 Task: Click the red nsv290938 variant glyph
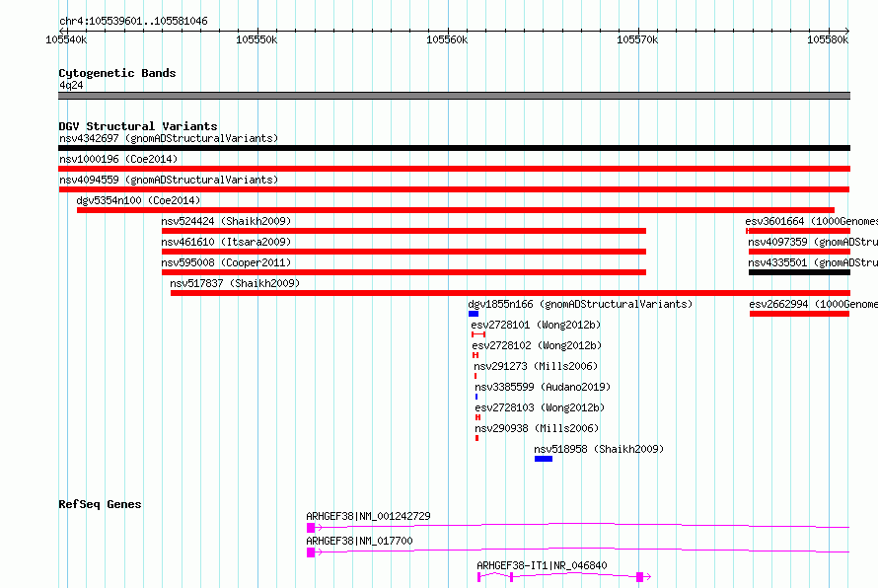pyautogui.click(x=477, y=438)
